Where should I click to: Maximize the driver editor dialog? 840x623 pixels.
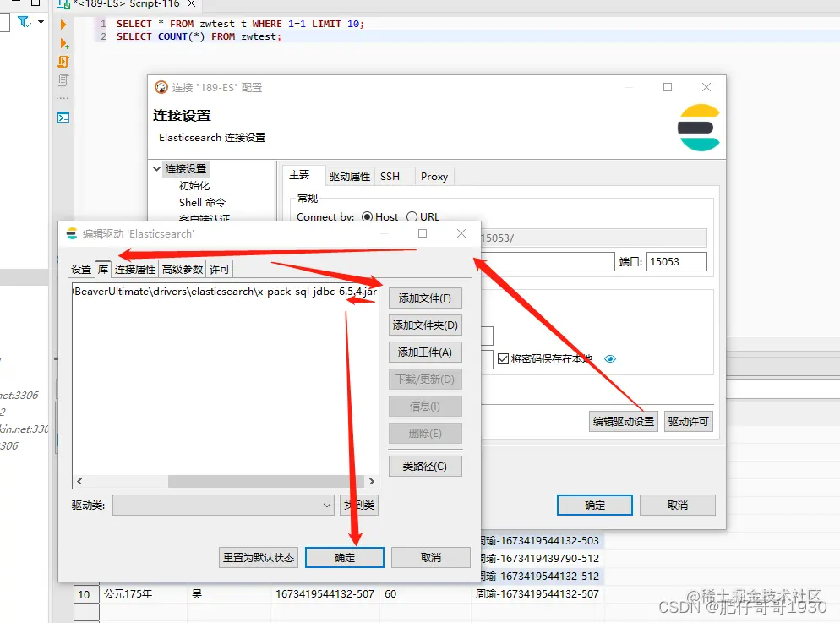(x=423, y=233)
